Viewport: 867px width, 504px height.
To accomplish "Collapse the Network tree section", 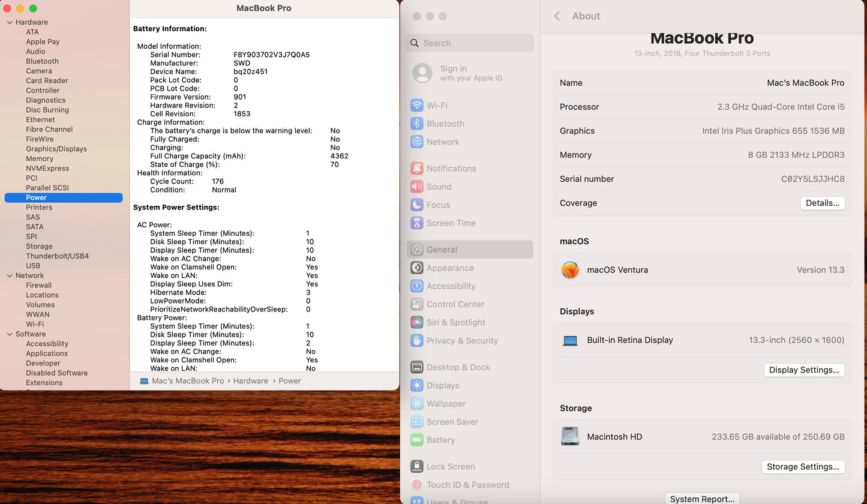I will point(10,275).
